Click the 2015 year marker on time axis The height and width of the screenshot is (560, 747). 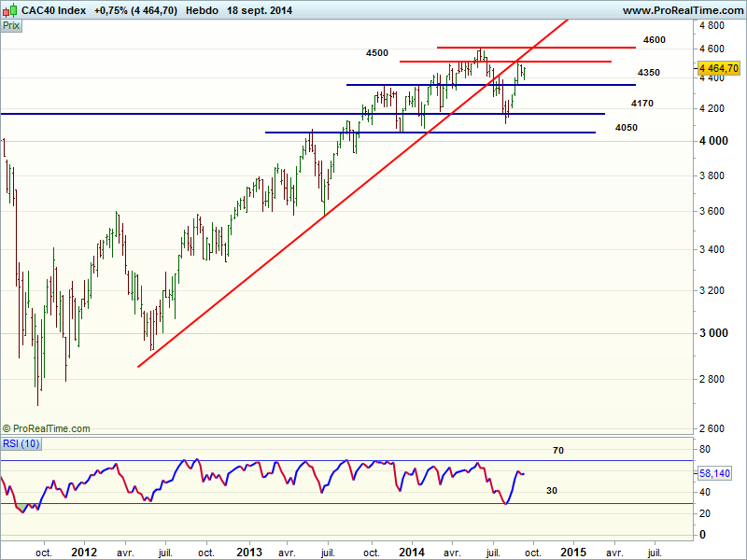pyautogui.click(x=573, y=552)
